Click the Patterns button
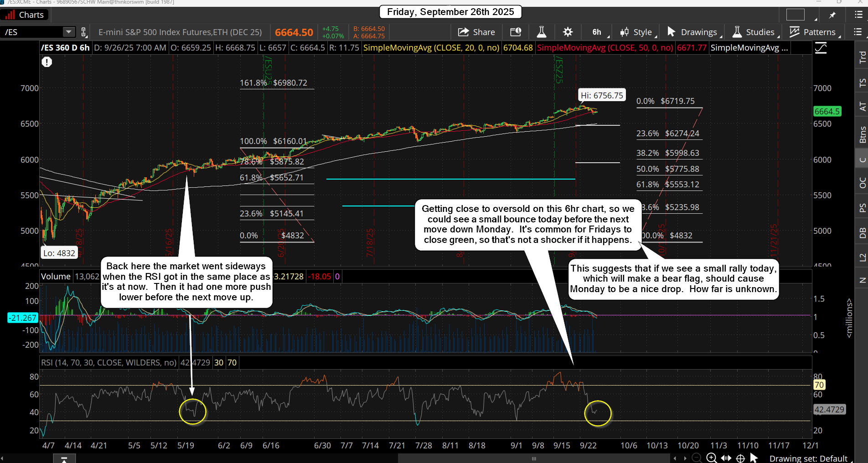 (x=814, y=32)
